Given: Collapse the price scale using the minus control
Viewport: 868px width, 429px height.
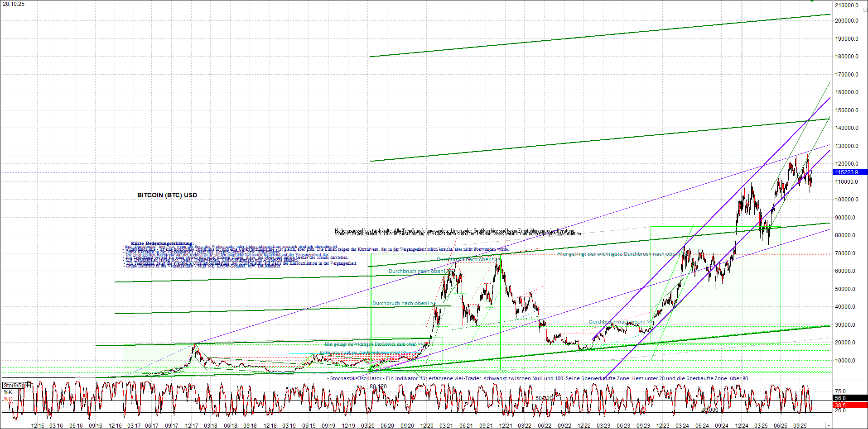Looking at the screenshot, I should (x=864, y=10).
